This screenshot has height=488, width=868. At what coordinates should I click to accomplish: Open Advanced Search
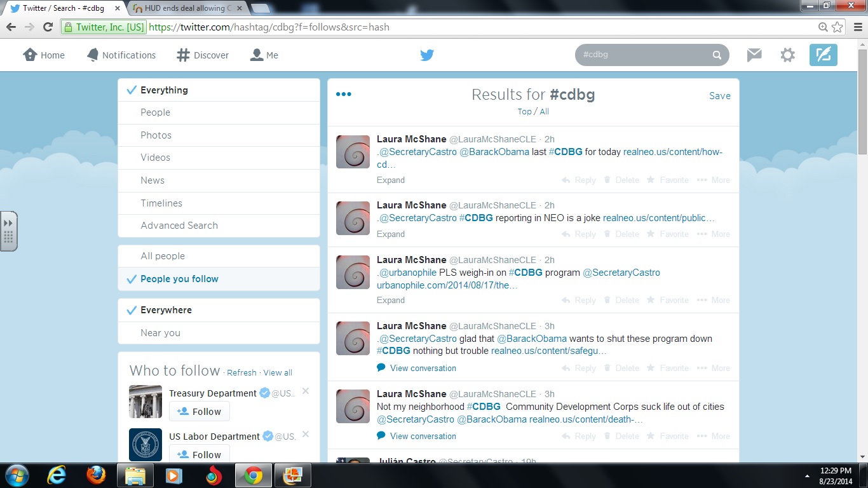coord(219,226)
